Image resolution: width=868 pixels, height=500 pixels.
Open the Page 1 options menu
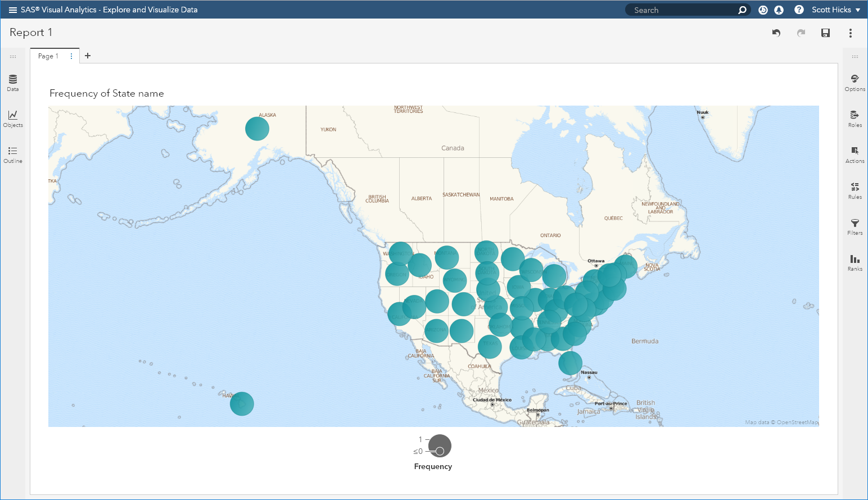[71, 56]
